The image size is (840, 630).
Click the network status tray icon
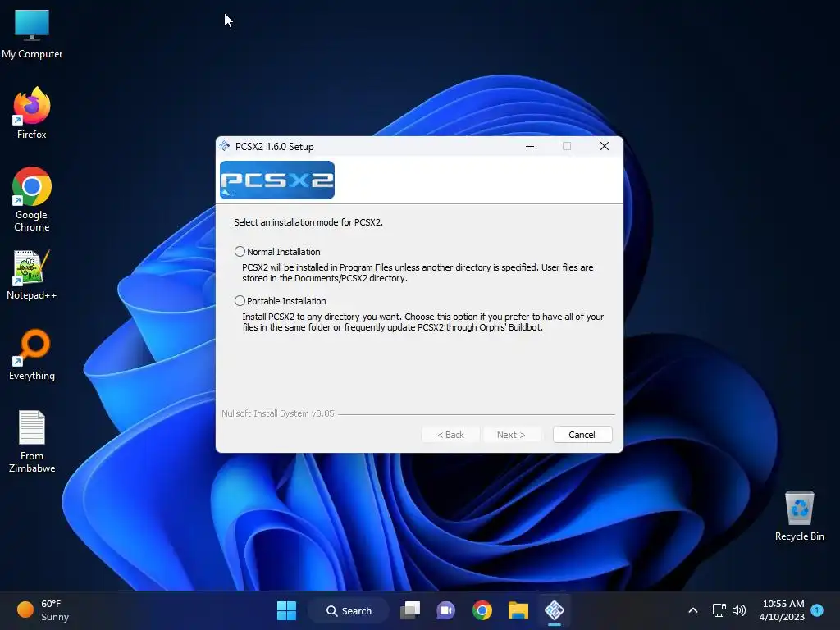click(719, 610)
